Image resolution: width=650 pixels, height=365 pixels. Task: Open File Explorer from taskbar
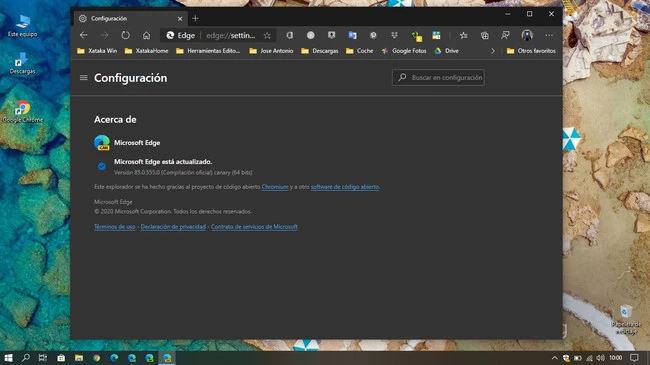pyautogui.click(x=79, y=358)
